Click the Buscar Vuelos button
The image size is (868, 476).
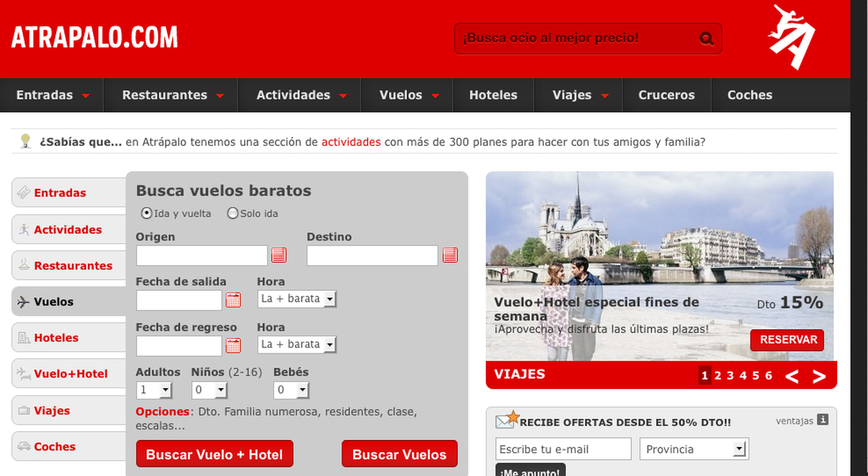[399, 454]
